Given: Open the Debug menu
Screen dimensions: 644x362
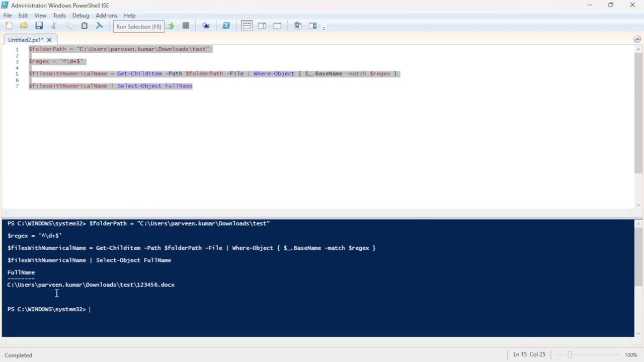Looking at the screenshot, I should (x=80, y=16).
